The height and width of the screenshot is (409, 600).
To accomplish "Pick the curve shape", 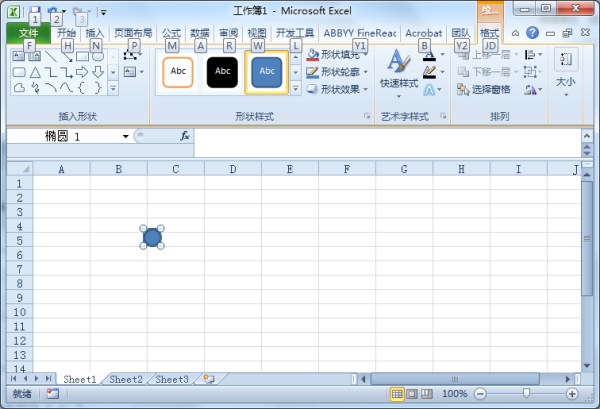I will (67, 88).
